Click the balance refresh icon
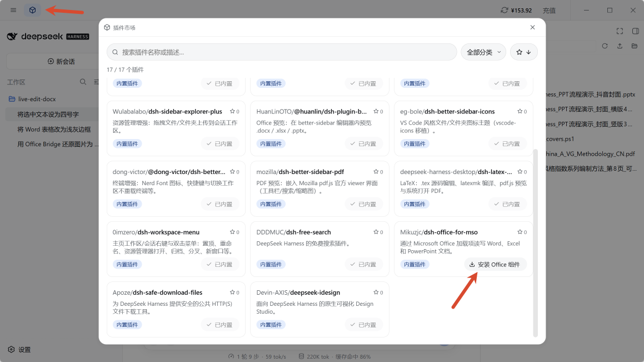 coord(504,10)
